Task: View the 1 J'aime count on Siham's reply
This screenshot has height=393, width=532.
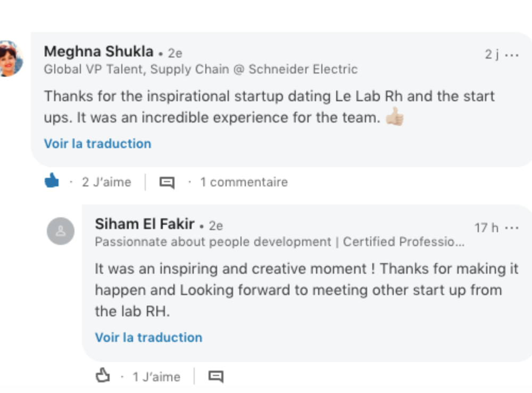Action: (156, 377)
